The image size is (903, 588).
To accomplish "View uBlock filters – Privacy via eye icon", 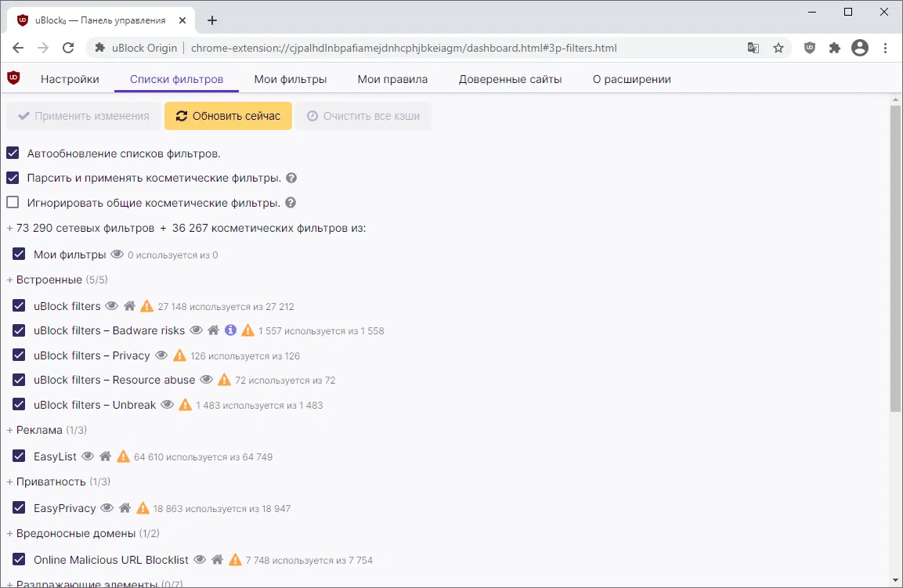I will (162, 355).
